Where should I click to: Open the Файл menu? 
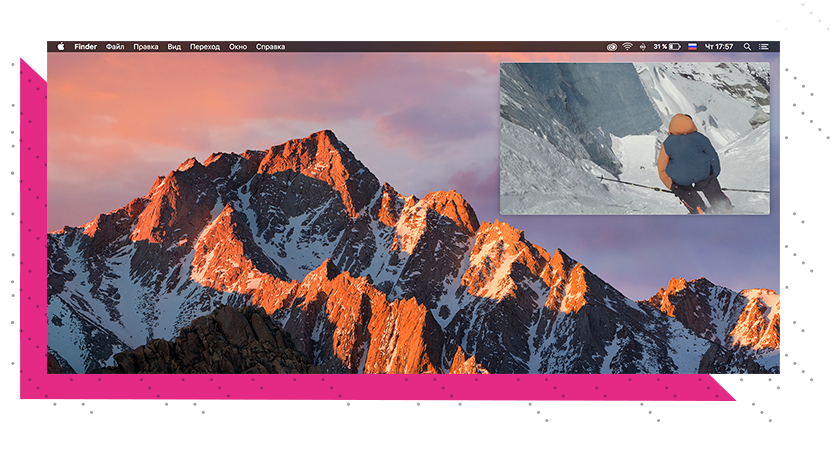coord(115,47)
